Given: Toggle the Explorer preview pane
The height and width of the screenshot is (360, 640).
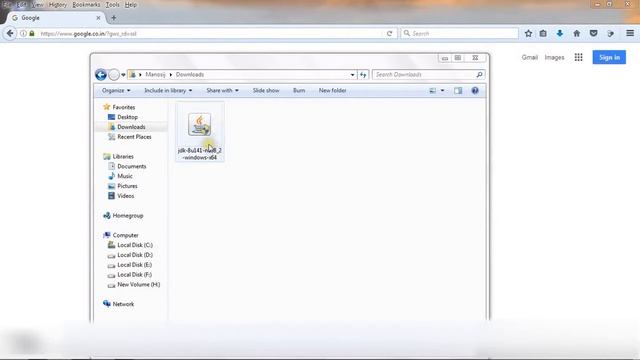Looking at the screenshot, I should point(458,91).
